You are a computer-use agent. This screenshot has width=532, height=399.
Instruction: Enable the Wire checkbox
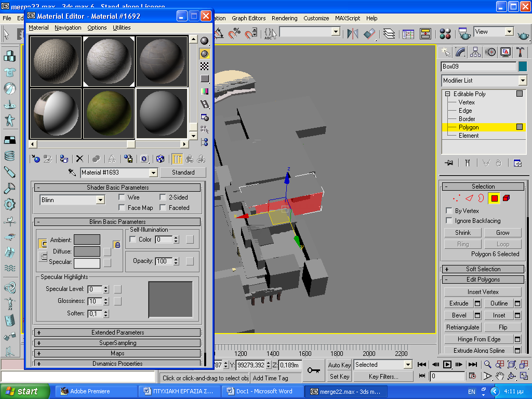point(122,197)
